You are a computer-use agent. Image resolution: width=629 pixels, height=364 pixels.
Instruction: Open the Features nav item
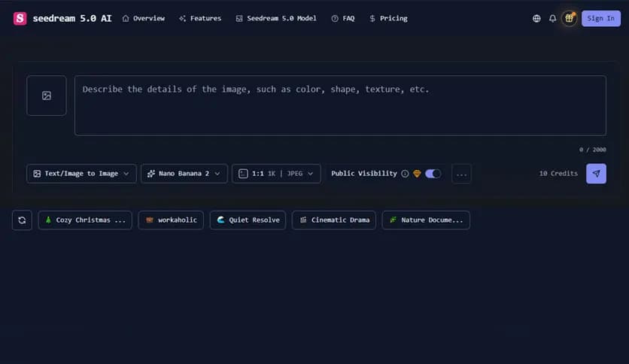[x=200, y=19]
